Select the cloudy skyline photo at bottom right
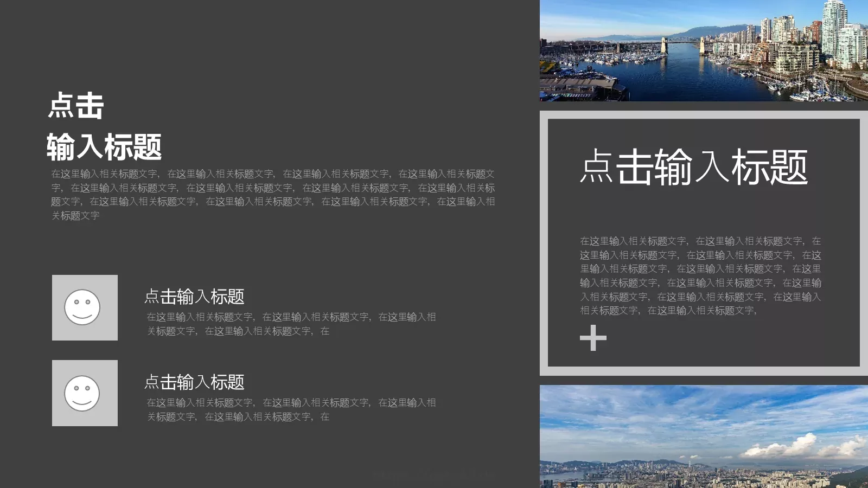 pos(704,436)
